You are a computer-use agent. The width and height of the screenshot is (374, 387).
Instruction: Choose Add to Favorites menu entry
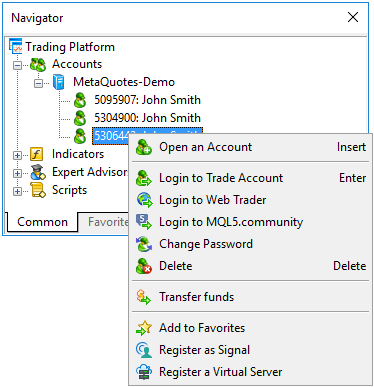[x=250, y=328]
